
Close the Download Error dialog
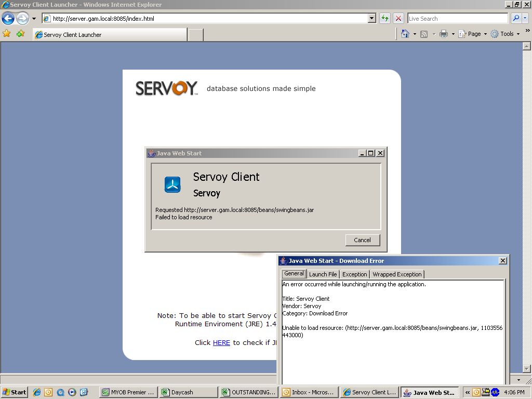click(503, 261)
